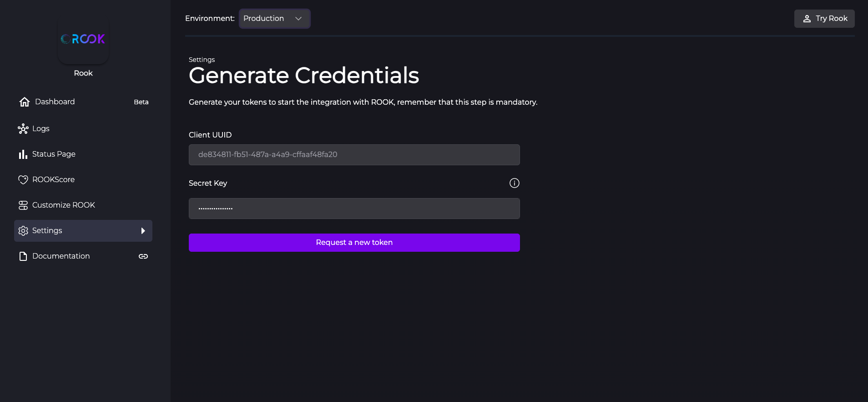This screenshot has width=868, height=402.
Task: Open the Environment Production dropdown
Action: (274, 19)
